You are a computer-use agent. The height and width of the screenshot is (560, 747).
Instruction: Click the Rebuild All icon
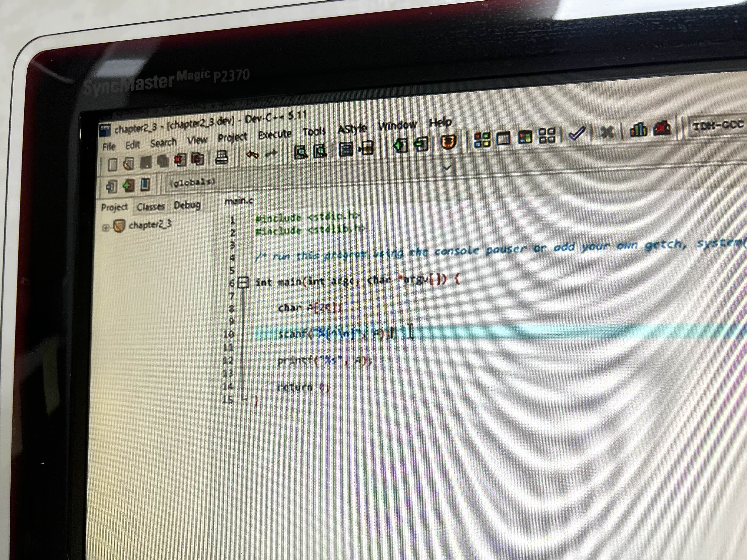click(x=547, y=136)
